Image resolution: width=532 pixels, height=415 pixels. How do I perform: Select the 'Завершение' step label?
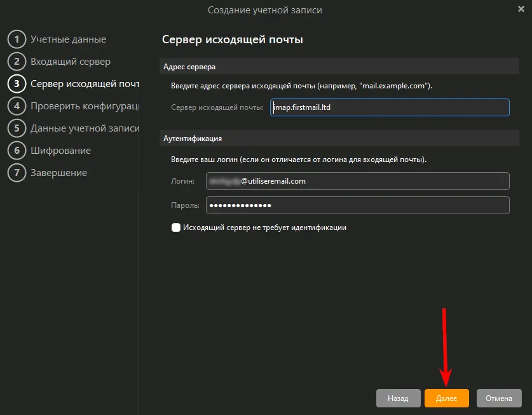pos(58,173)
